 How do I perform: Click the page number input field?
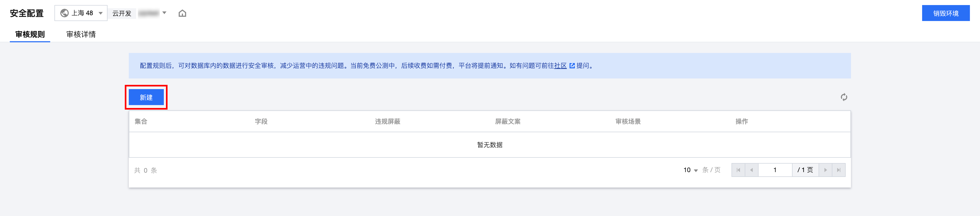point(775,170)
